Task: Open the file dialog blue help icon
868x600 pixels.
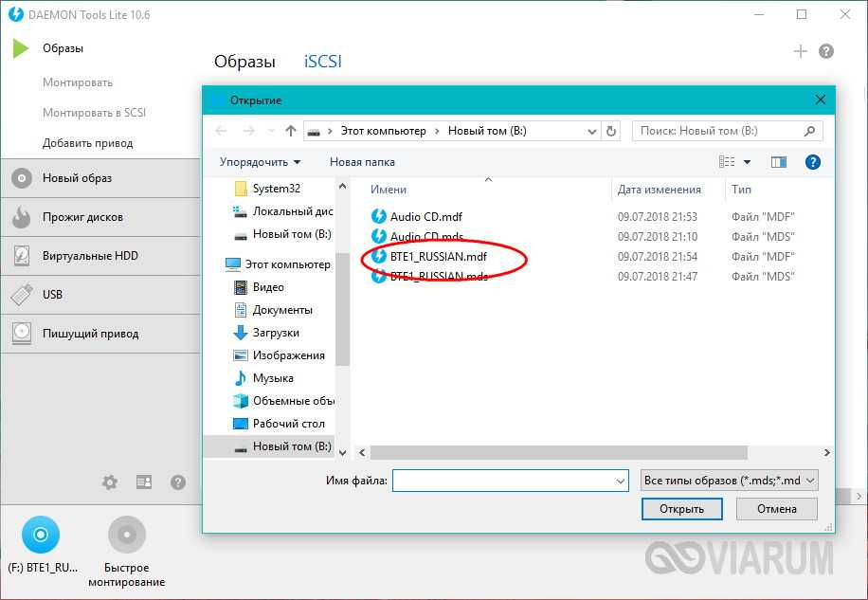Action: click(812, 162)
